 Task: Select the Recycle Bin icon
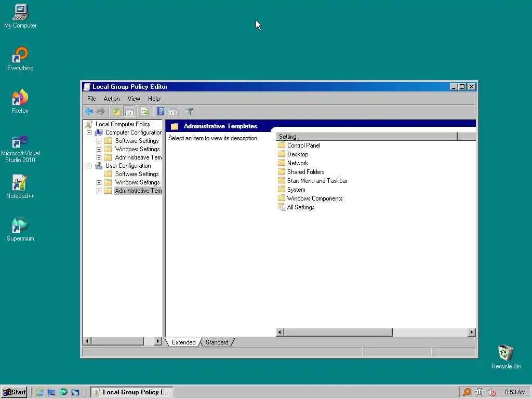coord(506,357)
